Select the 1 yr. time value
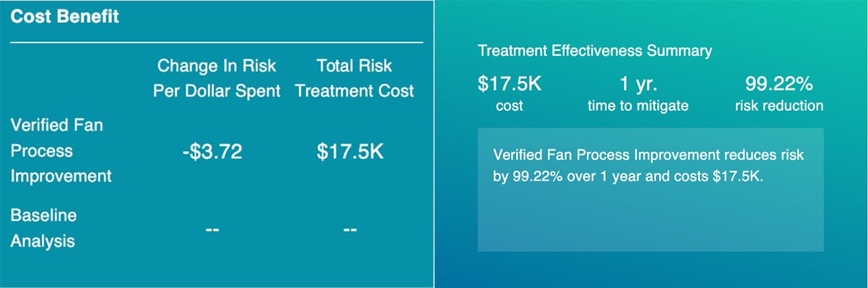Screen dimensions: 868x288 [x=638, y=84]
